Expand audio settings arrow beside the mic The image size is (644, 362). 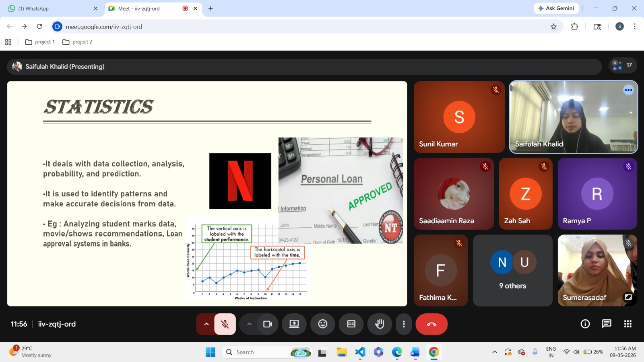[206, 324]
